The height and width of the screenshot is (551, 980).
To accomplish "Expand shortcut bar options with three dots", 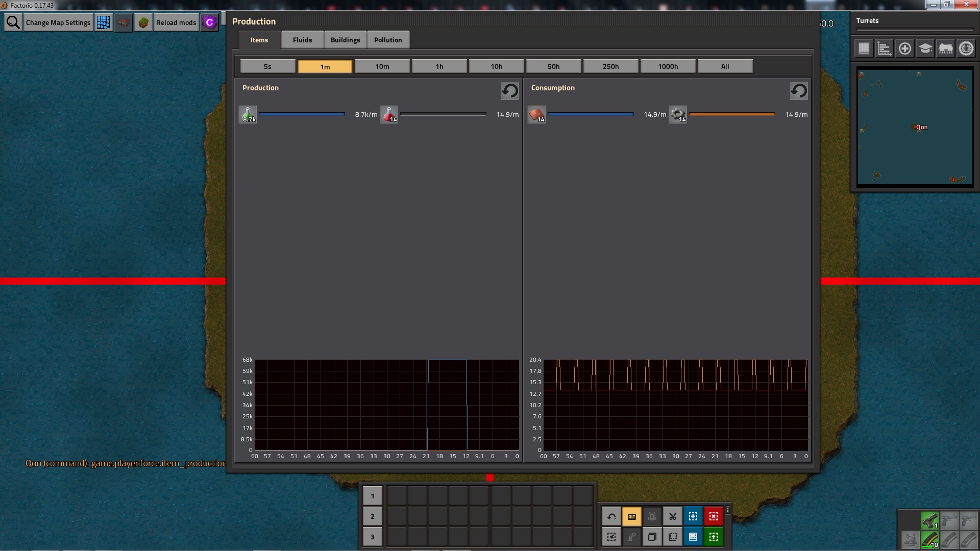I will 728,510.
